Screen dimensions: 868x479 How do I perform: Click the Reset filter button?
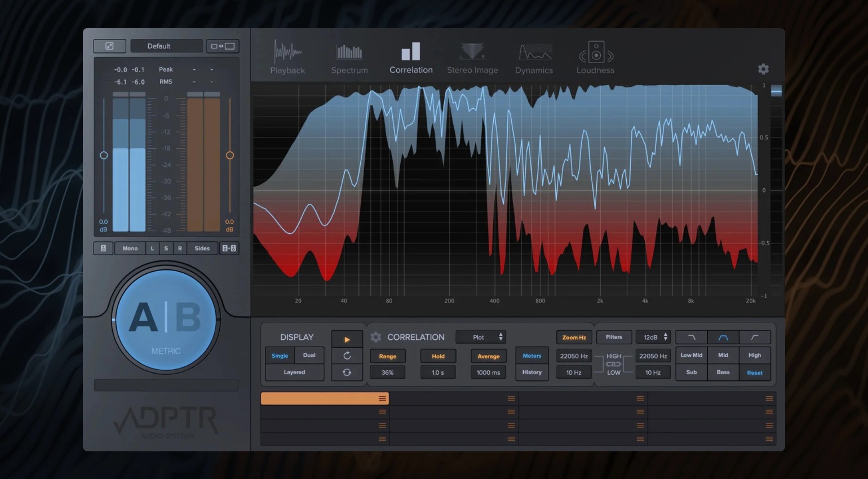coord(755,372)
